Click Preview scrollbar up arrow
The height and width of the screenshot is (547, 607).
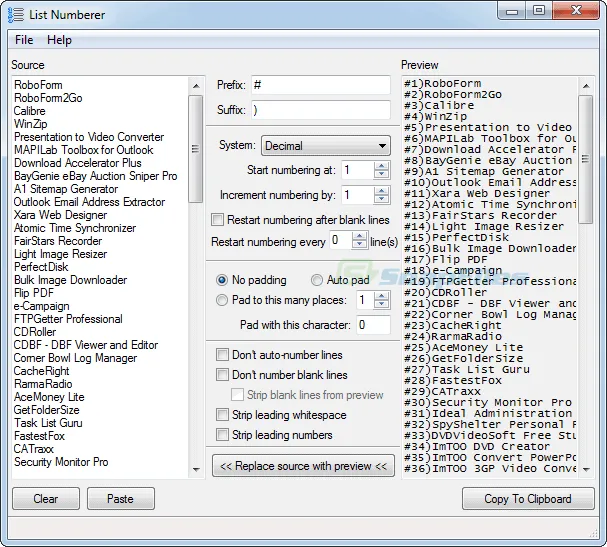[x=586, y=86]
